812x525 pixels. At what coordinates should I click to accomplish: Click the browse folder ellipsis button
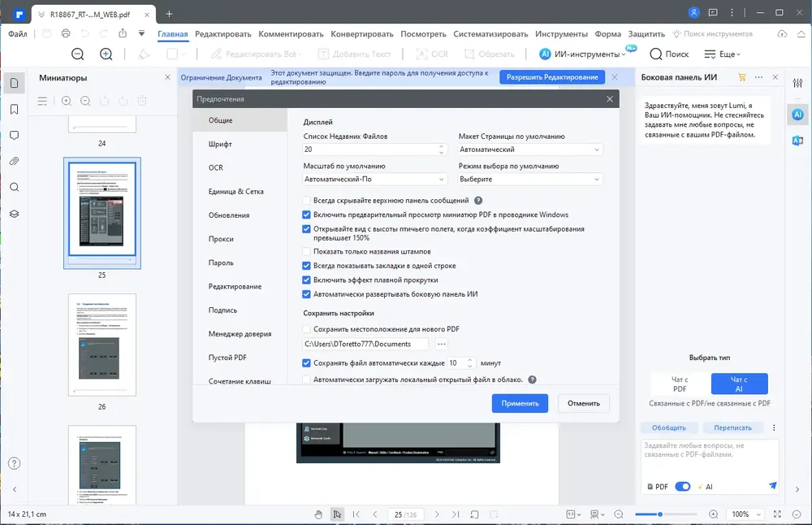point(441,344)
